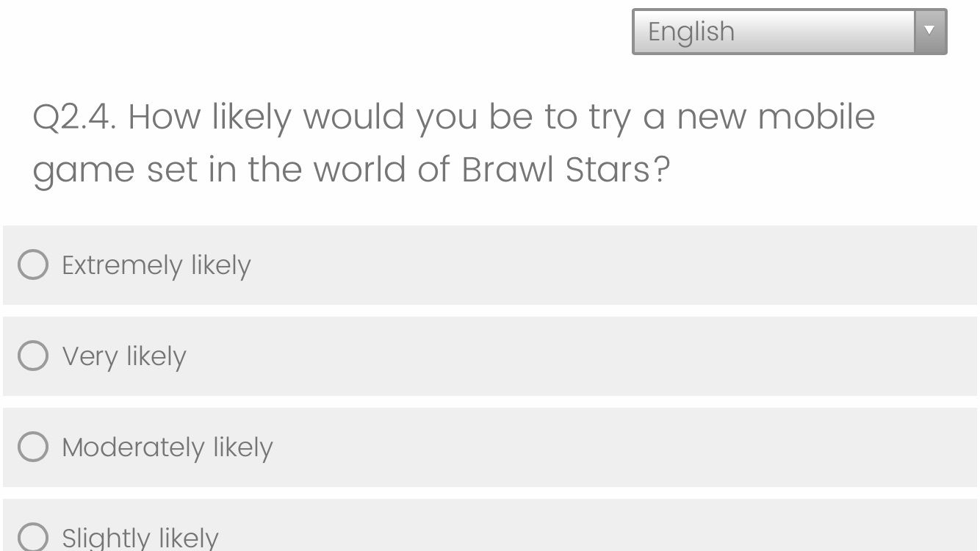Image resolution: width=980 pixels, height=551 pixels.
Task: Click the English text inside the dropdown
Action: point(689,31)
